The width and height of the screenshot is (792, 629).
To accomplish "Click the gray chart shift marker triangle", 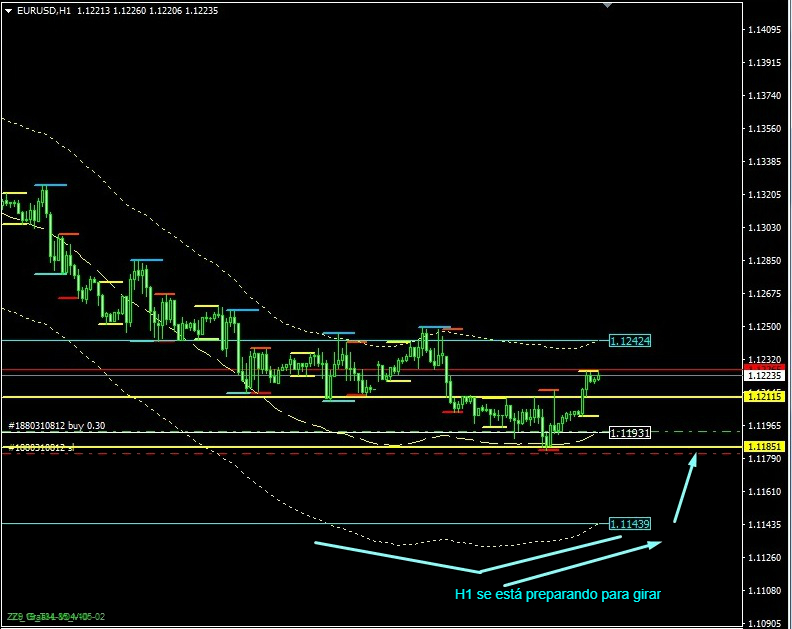I will (x=606, y=5).
